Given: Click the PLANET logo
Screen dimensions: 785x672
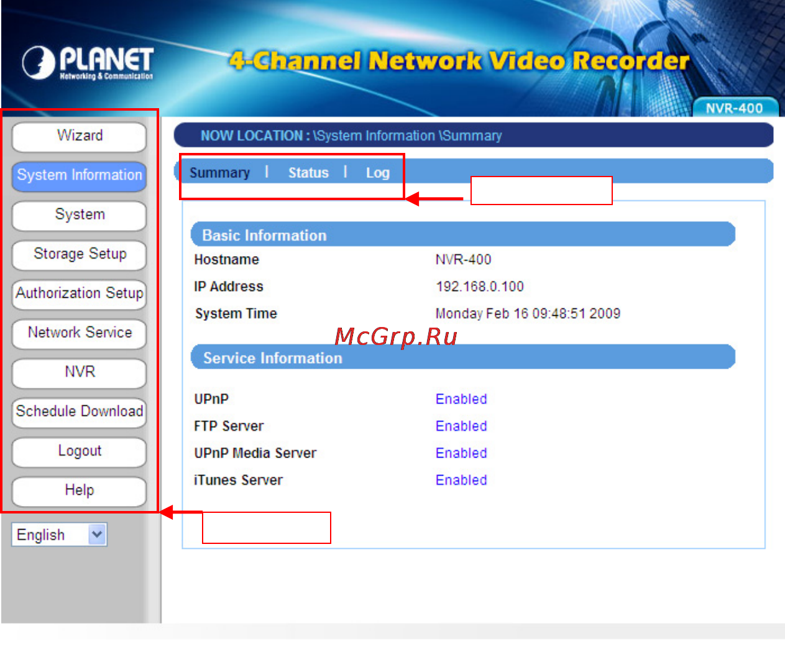Looking at the screenshot, I should coord(88,63).
